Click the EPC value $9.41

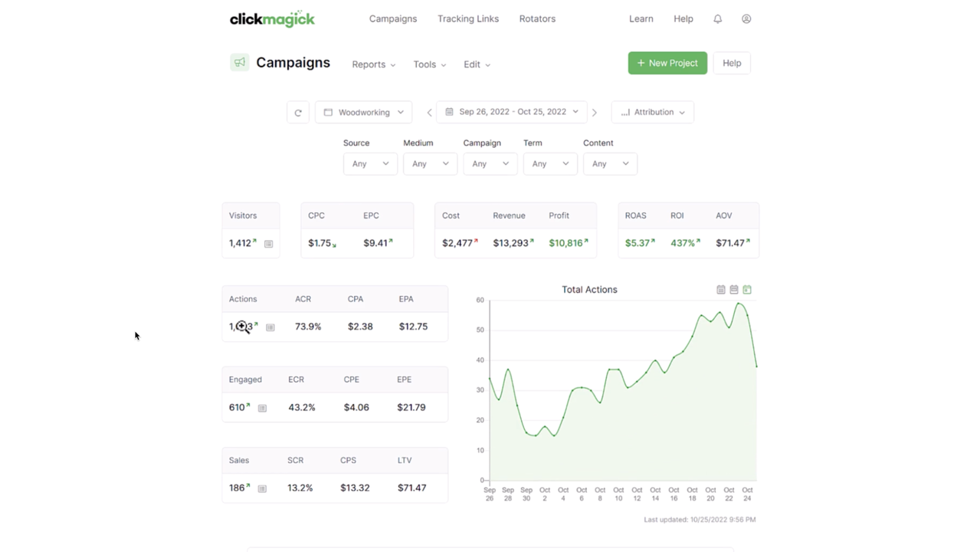click(x=375, y=243)
